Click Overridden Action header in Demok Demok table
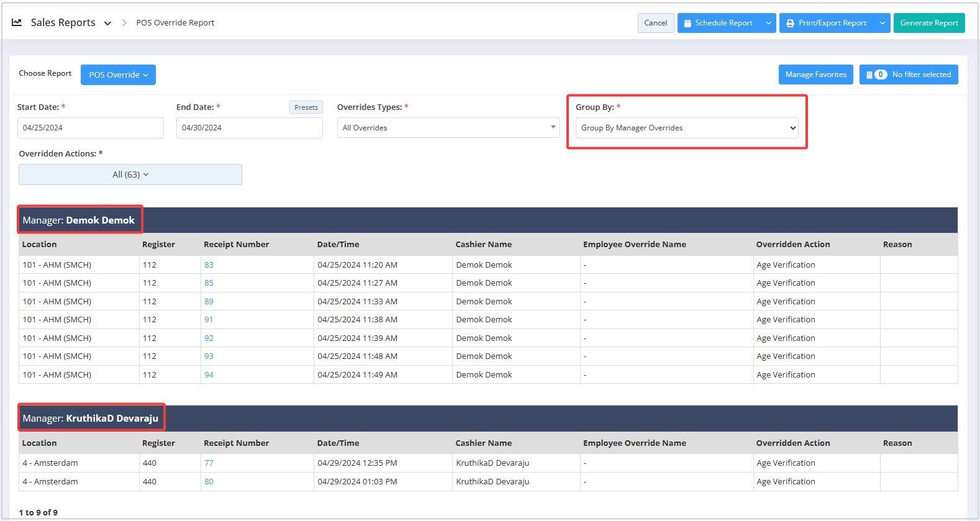Image resolution: width=980 pixels, height=521 pixels. pyautogui.click(x=792, y=244)
